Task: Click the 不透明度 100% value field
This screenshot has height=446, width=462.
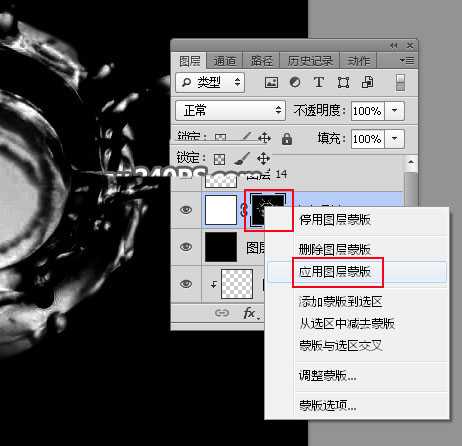Action: coord(368,111)
